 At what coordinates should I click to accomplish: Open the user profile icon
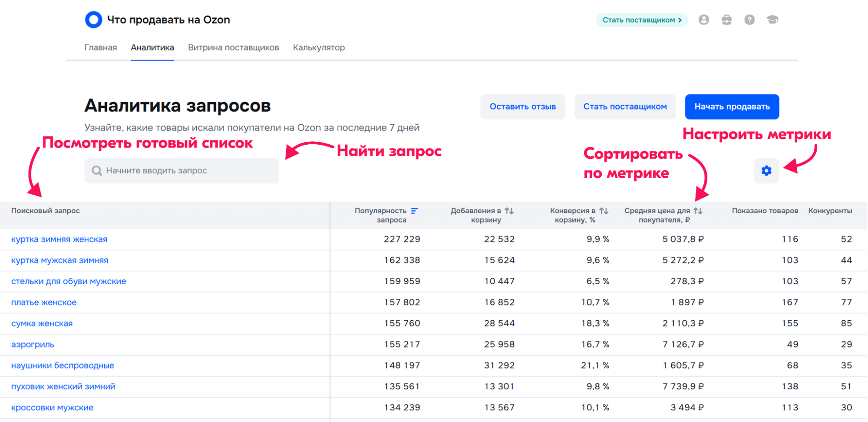click(704, 20)
